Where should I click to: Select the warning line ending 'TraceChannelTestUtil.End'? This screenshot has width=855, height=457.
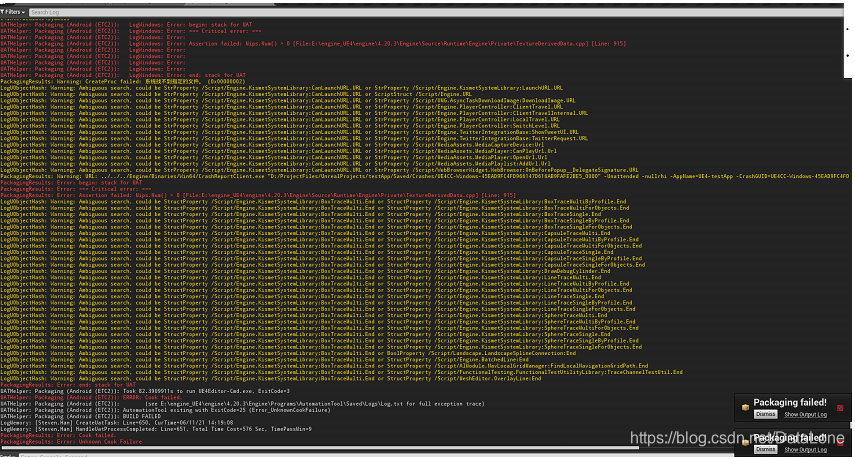pyautogui.click(x=341, y=372)
